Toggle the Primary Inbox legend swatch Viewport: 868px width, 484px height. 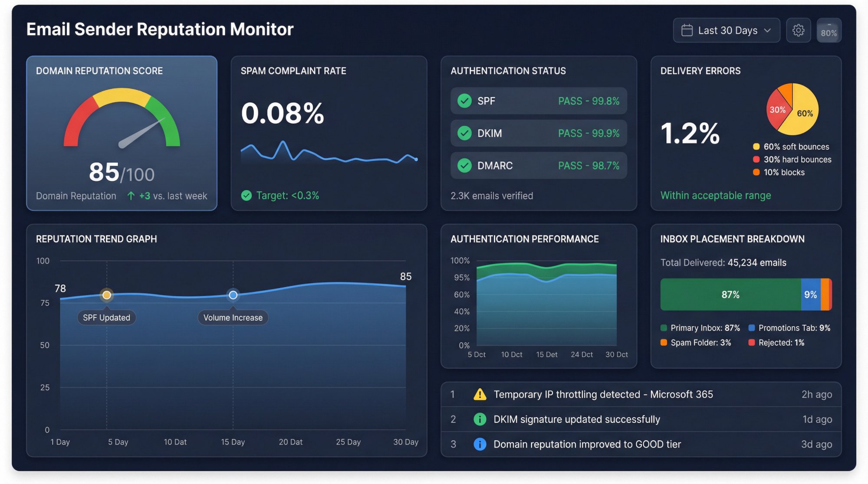coord(664,328)
